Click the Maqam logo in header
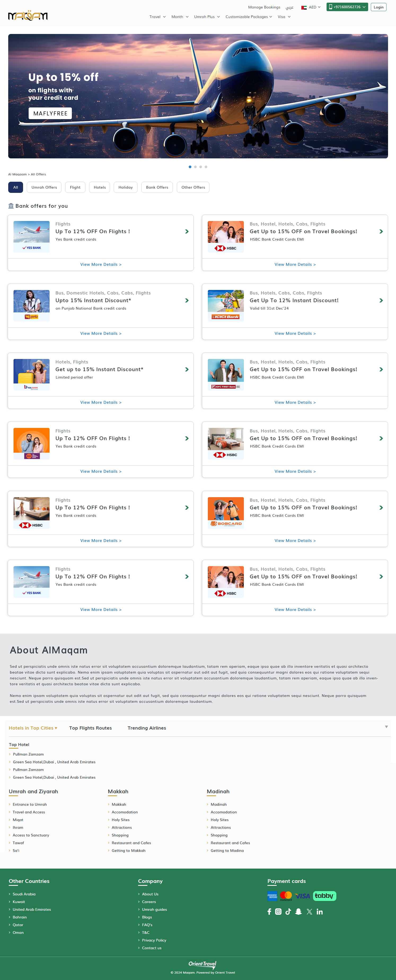The width and height of the screenshot is (396, 980). click(x=28, y=16)
